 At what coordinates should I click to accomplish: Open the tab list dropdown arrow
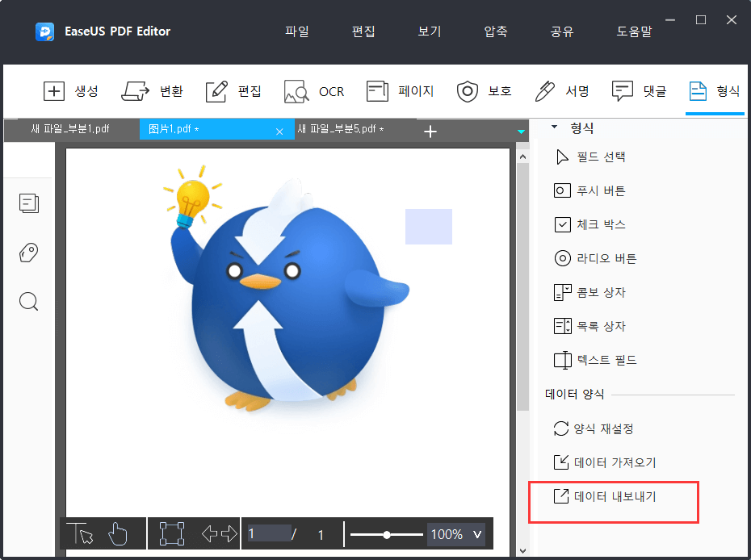(520, 130)
